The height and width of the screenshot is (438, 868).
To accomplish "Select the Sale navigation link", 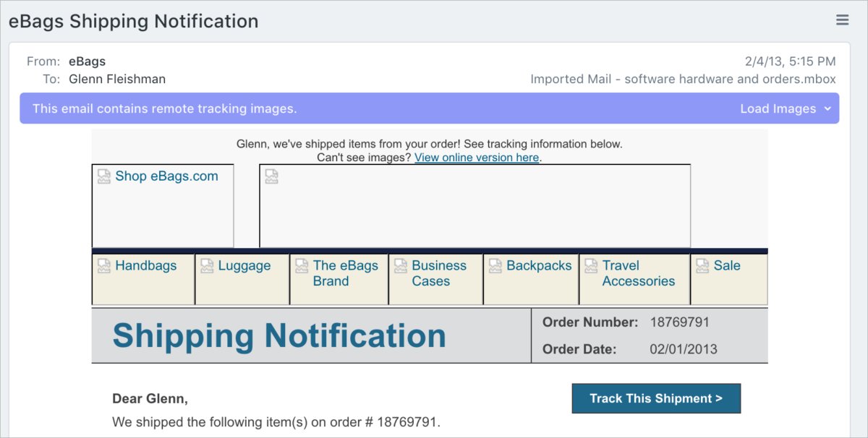I will [727, 266].
